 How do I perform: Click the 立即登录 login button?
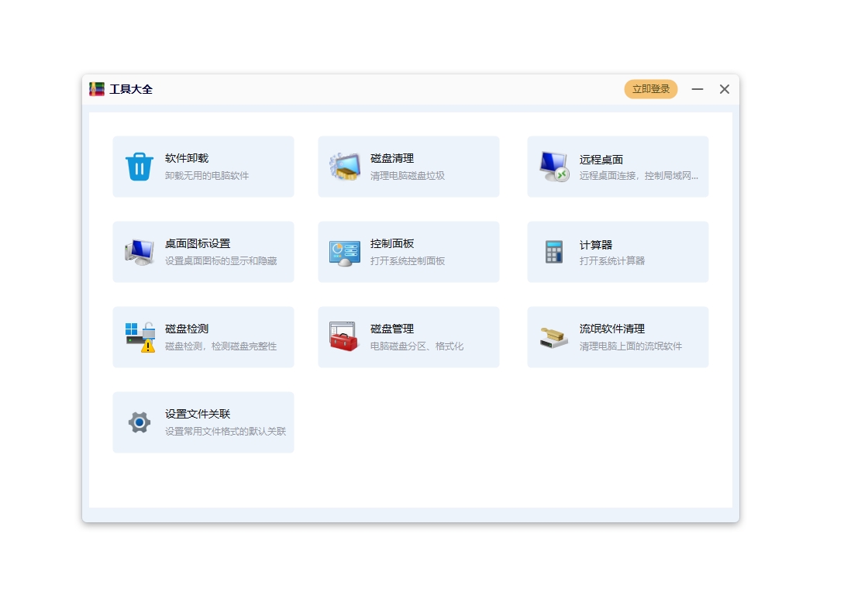click(x=651, y=89)
